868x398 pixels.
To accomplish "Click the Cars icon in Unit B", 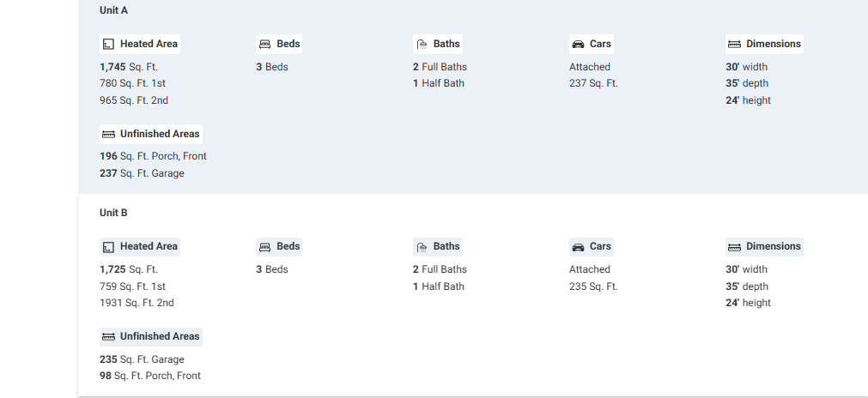I will click(x=578, y=247).
